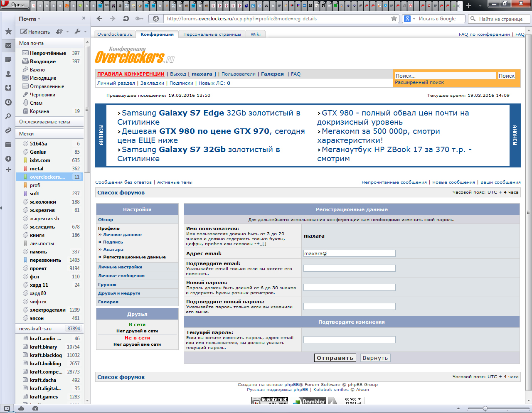Open the Расширенный поиск link
Screen dimensions: 532x413
(x=419, y=82)
